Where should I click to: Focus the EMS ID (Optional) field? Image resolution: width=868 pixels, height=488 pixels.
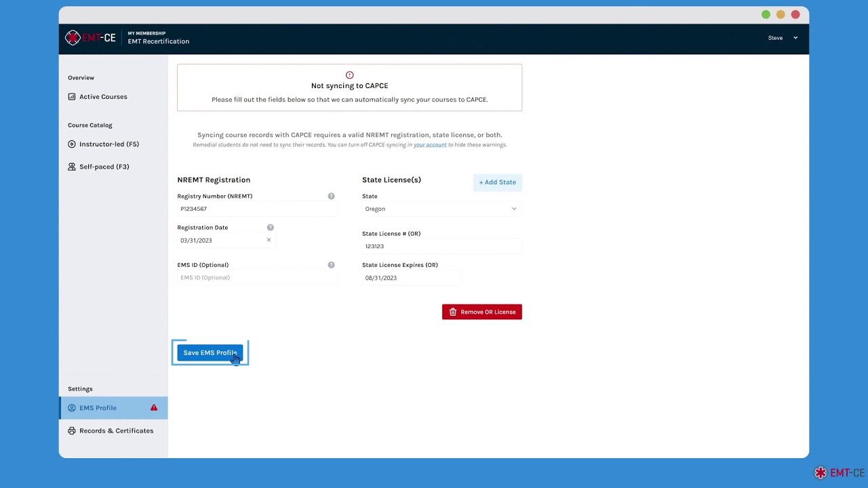[257, 278]
